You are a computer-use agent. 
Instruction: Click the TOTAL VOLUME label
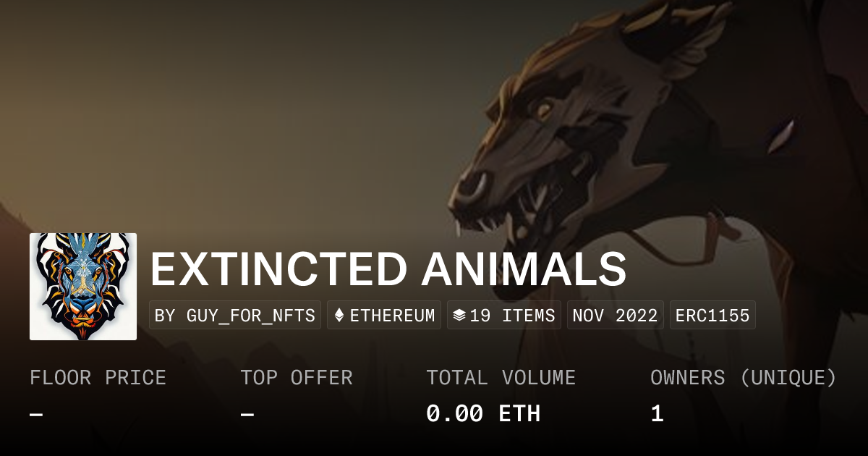pos(501,378)
